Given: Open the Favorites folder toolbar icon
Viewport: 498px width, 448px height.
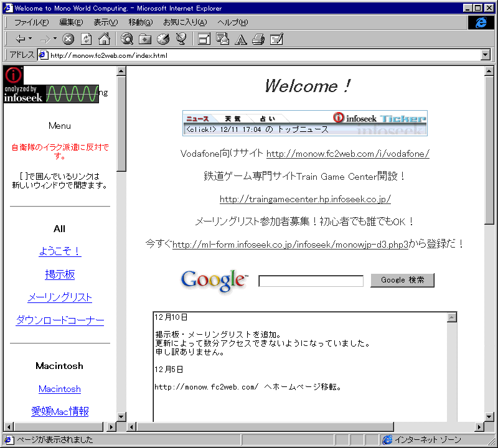Looking at the screenshot, I should (x=145, y=39).
